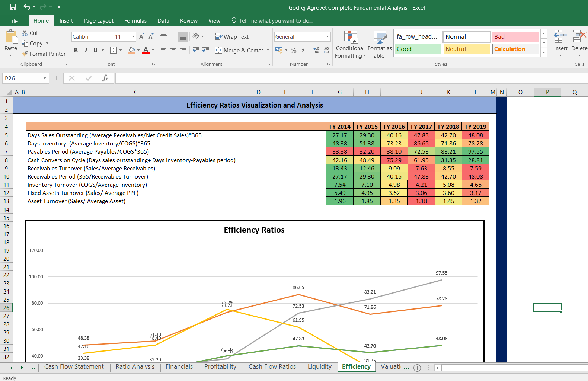Toggle Merge & Center
Viewport: 588px width, 381px height.
pos(239,50)
